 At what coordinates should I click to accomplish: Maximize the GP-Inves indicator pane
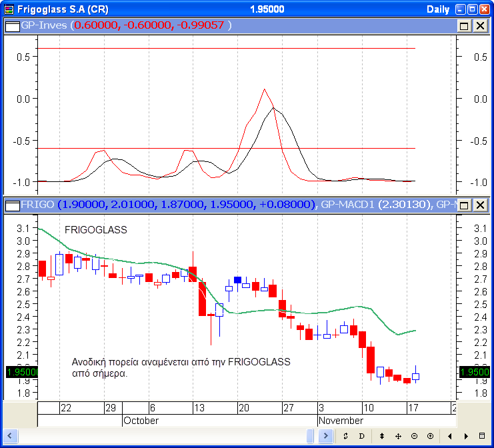[x=464, y=25]
